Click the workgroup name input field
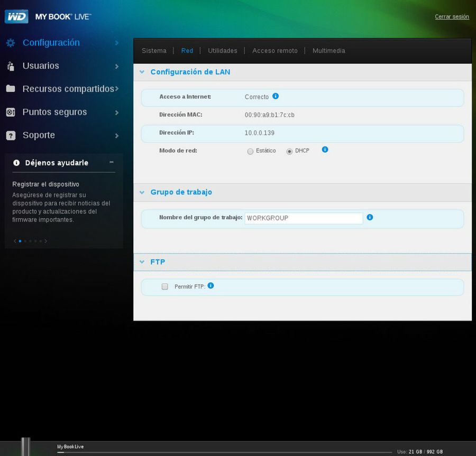 coord(303,218)
